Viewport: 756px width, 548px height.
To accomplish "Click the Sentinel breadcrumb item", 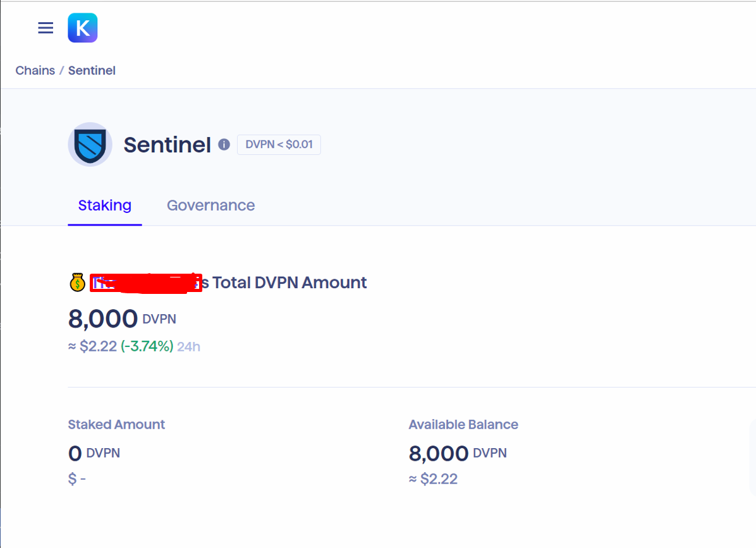I will click(x=92, y=70).
